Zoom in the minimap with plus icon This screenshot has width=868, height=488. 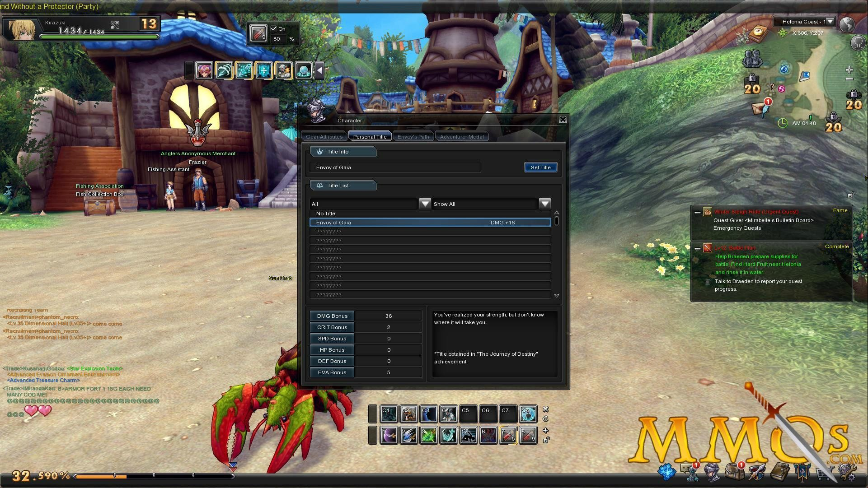849,70
